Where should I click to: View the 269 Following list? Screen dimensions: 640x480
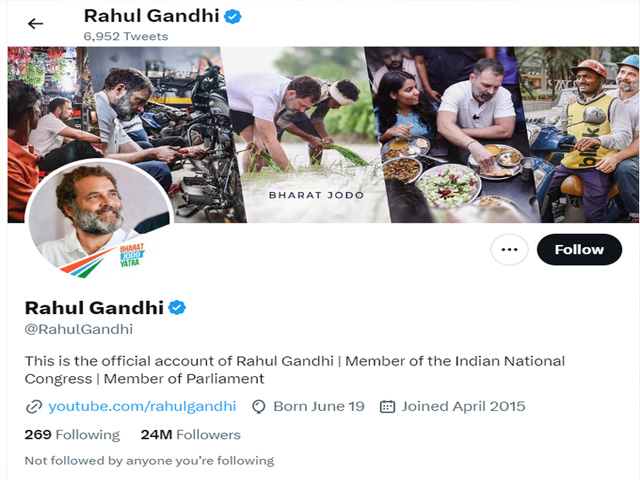click(x=72, y=435)
